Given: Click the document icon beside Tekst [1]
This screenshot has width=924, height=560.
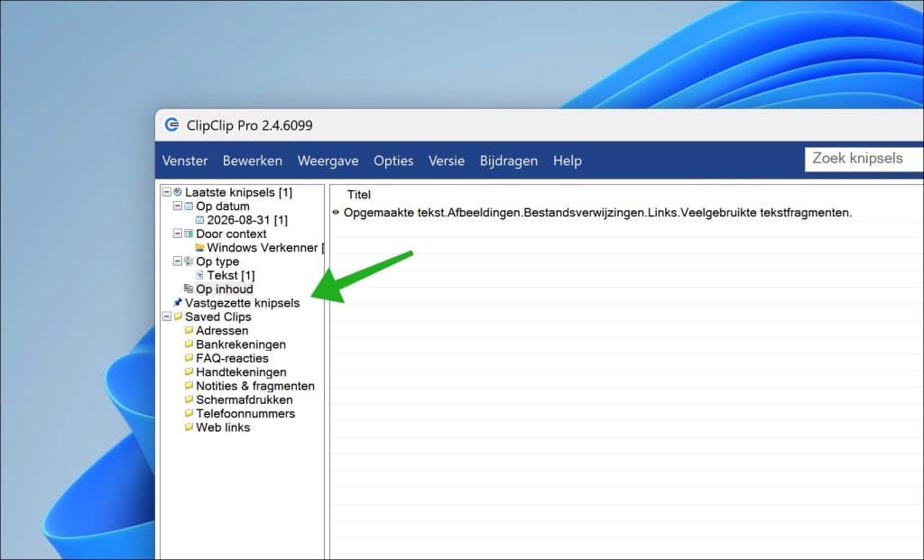Looking at the screenshot, I should pyautogui.click(x=199, y=275).
